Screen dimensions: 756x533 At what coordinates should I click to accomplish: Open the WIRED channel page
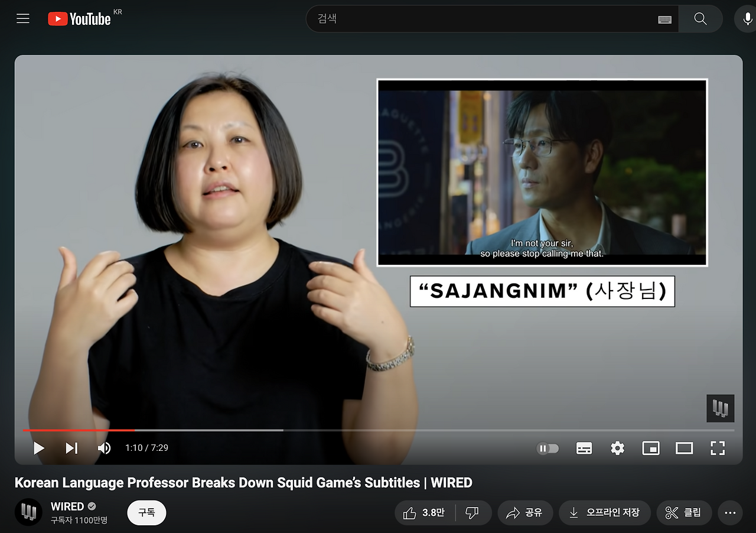67,506
